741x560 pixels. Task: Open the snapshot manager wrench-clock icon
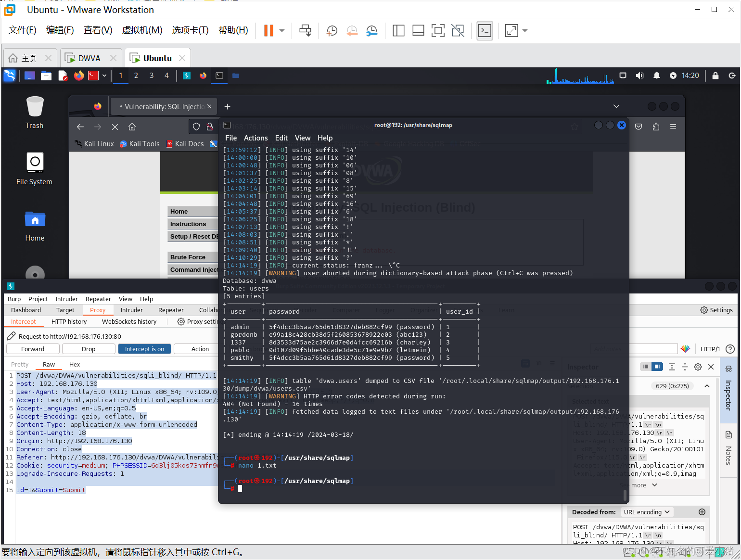(372, 31)
